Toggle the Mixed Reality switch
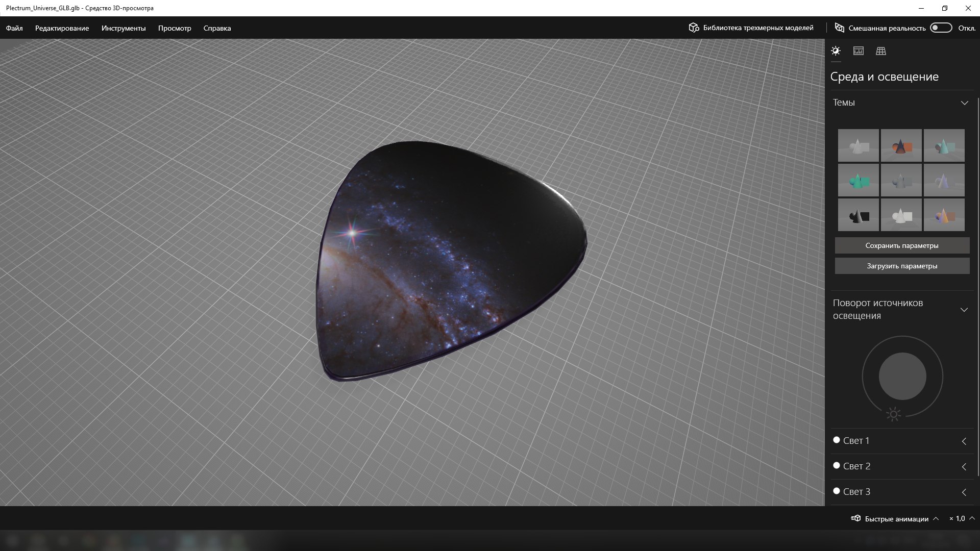The height and width of the screenshot is (551, 980). coord(941,28)
